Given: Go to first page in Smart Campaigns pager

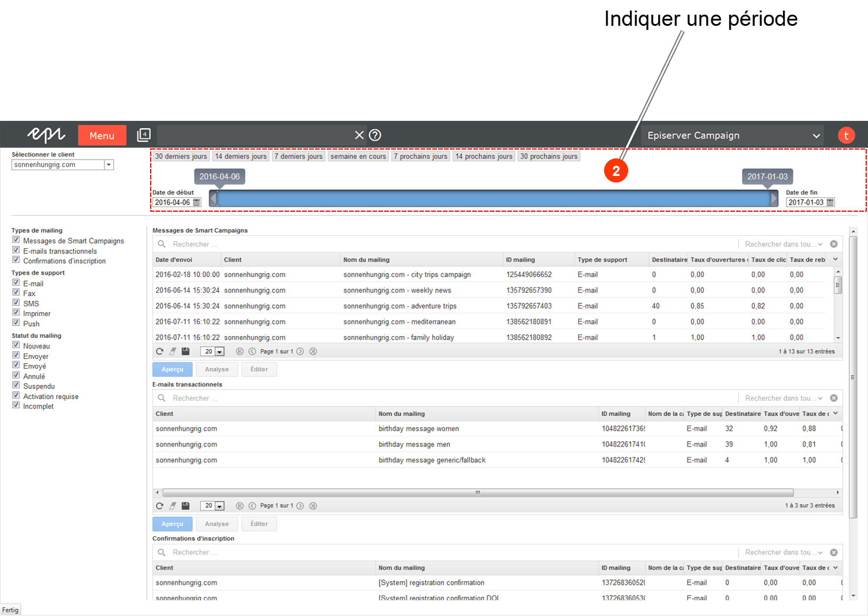Looking at the screenshot, I should coord(240,351).
